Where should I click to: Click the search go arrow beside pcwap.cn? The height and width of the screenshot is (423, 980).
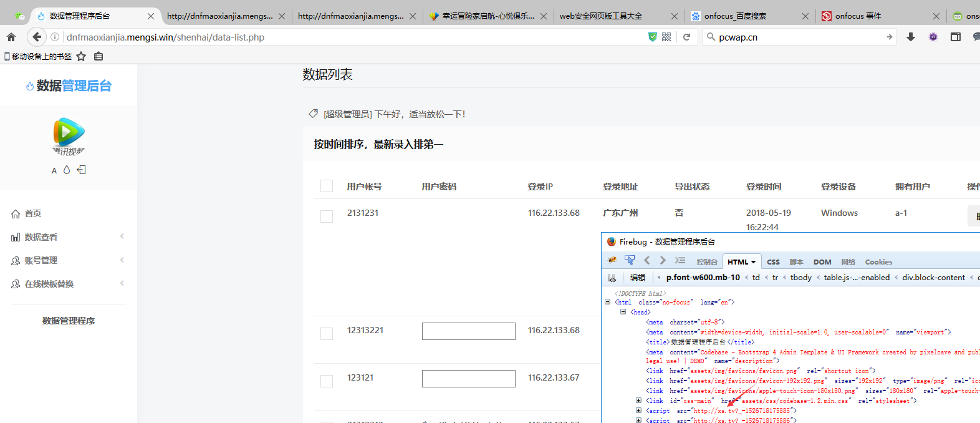889,37
